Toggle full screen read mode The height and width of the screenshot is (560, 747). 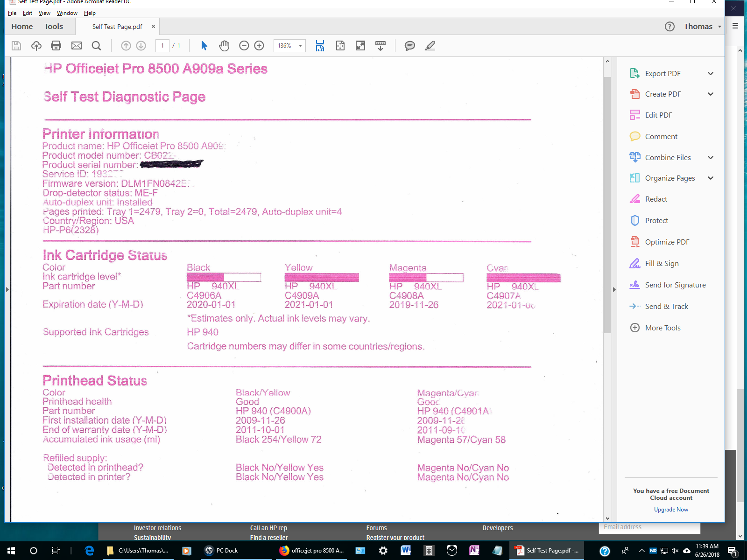[x=360, y=46]
